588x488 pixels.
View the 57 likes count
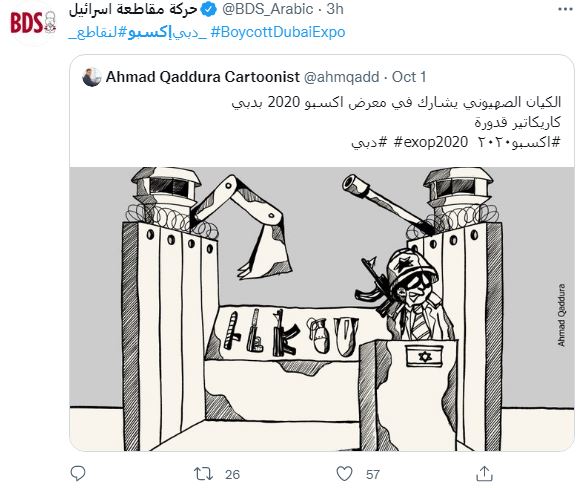(x=373, y=474)
